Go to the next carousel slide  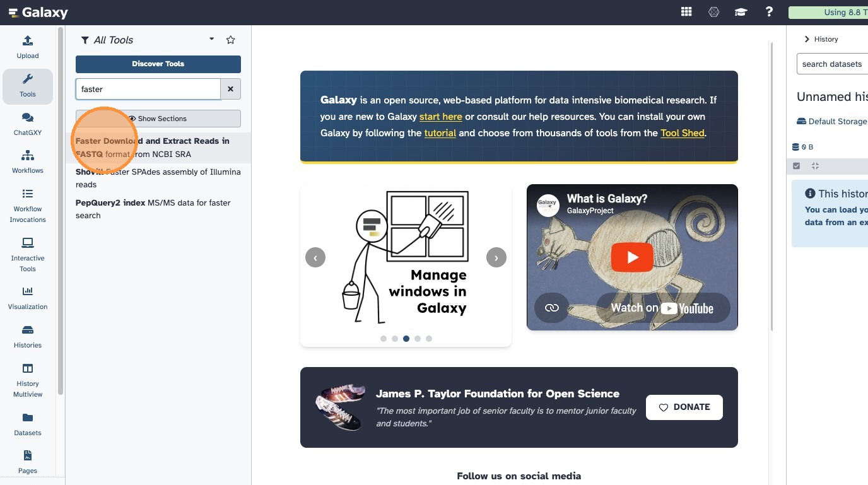[496, 257]
